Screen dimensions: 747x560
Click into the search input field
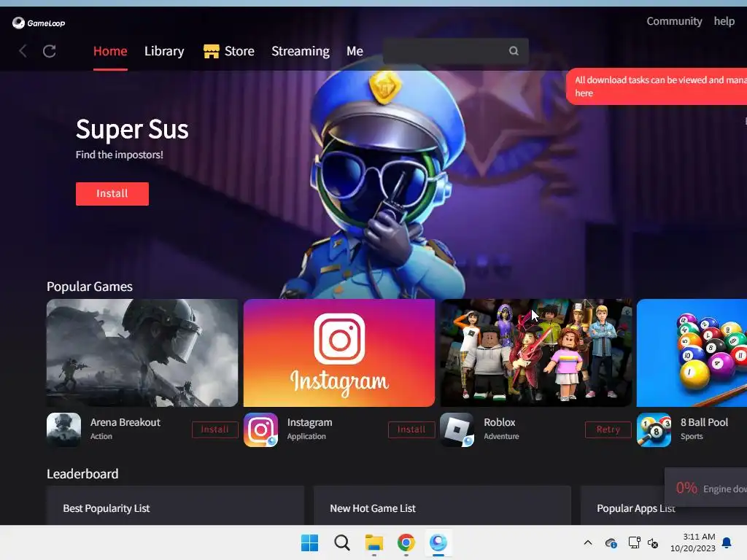point(455,51)
